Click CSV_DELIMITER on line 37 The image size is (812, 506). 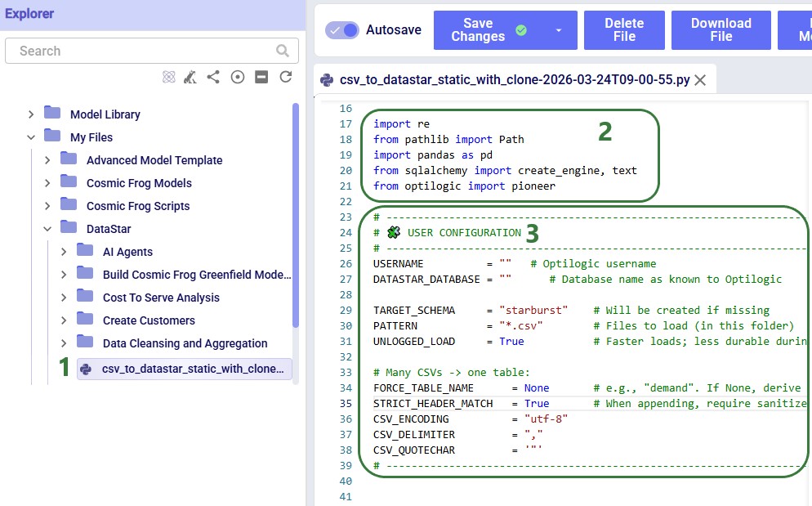click(414, 434)
